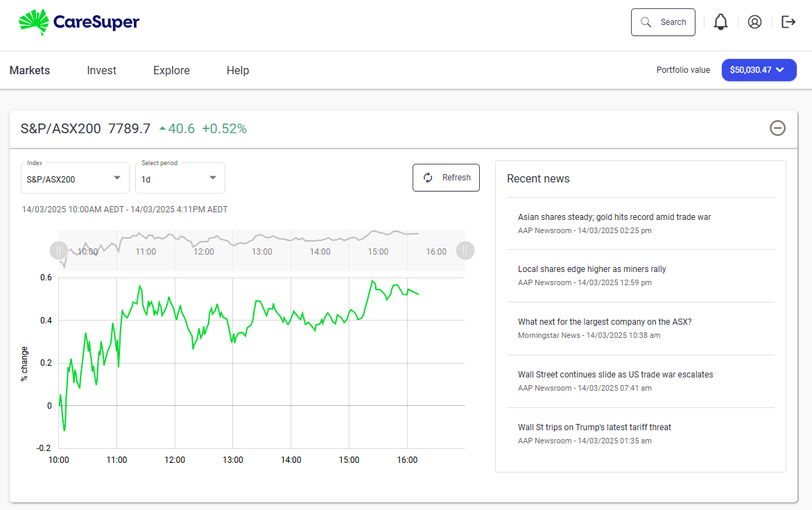Open 'Wall Street continues slide' news item
812x510 pixels.
coord(615,375)
